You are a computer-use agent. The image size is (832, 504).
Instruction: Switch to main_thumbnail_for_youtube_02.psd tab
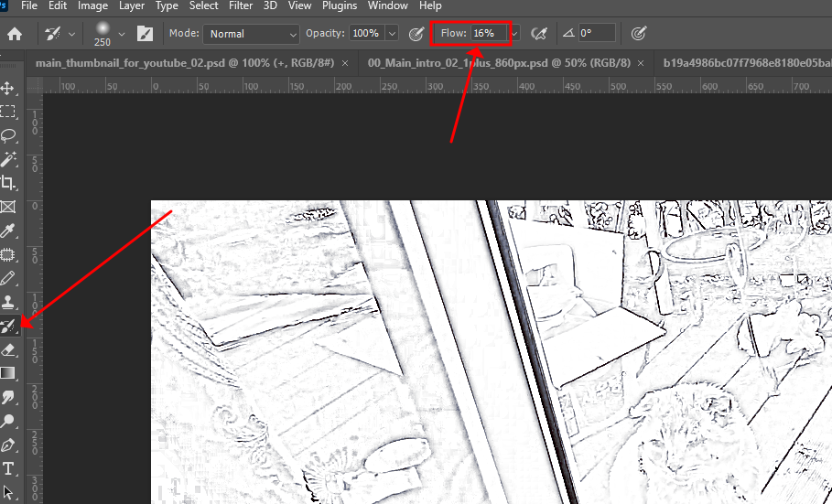pyautogui.click(x=185, y=63)
